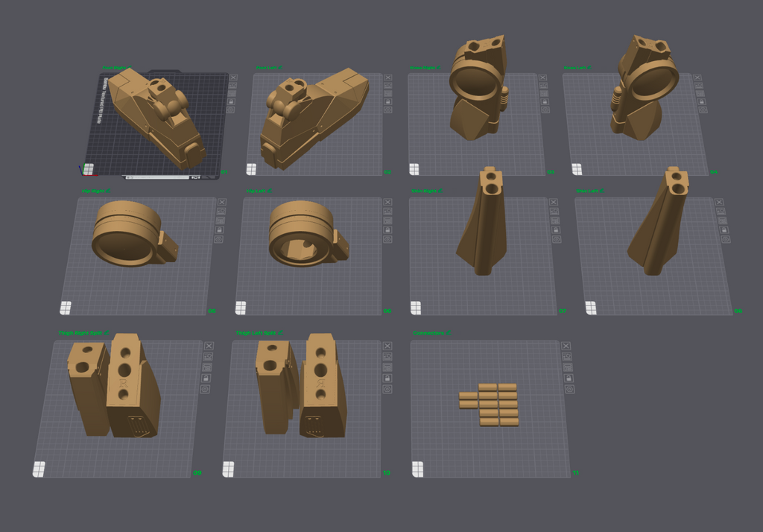Open plate settings for Connectors
Image resolution: width=763 pixels, height=532 pixels.
[570, 390]
